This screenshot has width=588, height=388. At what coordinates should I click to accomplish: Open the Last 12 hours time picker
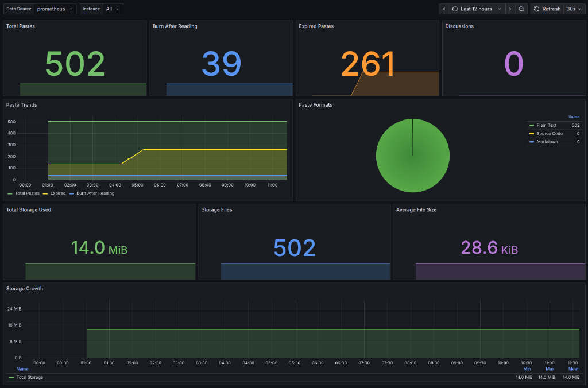click(477, 9)
